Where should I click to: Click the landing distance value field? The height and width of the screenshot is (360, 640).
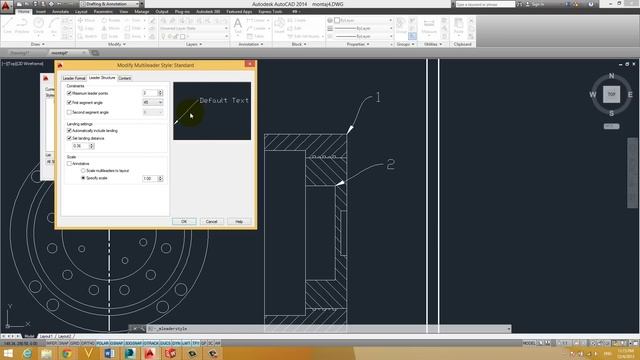coord(80,146)
